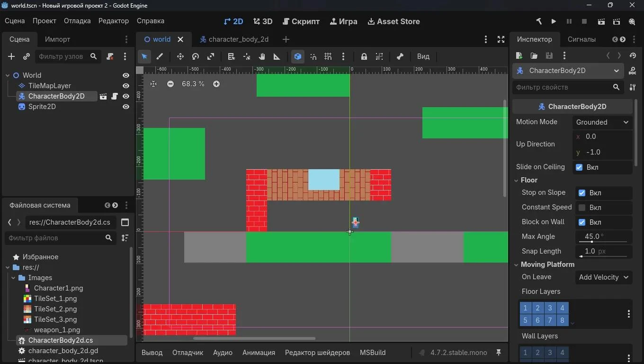Open the Вывод bottom panel
The height and width of the screenshot is (364, 644).
152,353
